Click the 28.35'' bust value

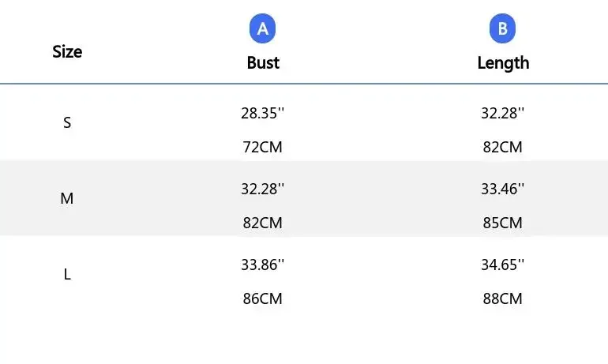point(262,113)
